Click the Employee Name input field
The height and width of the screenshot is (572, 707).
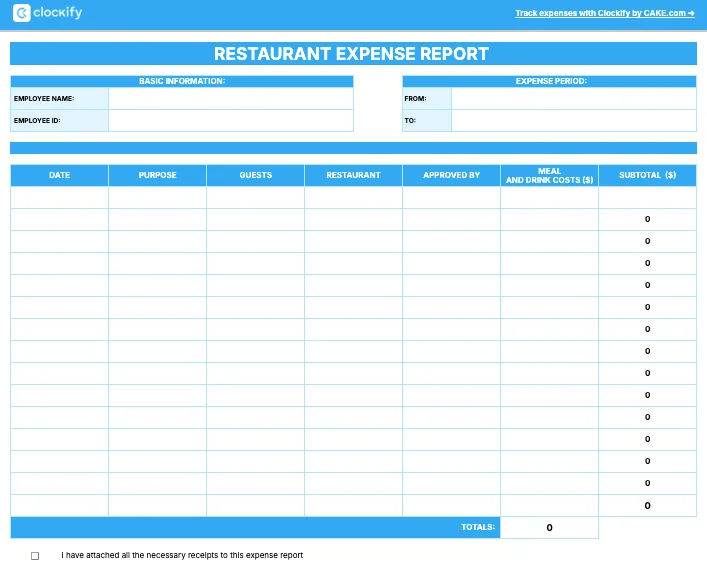click(x=231, y=98)
